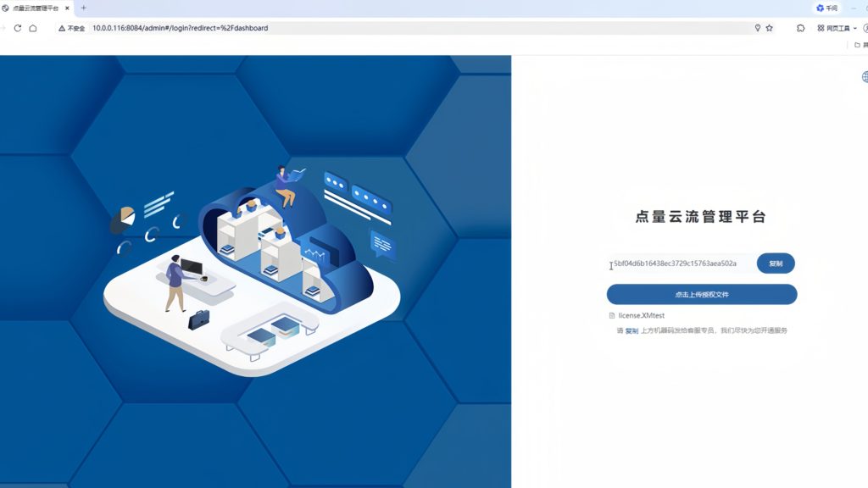Click the 复制 link in the hint text
The height and width of the screenshot is (488, 868).
[632, 330]
